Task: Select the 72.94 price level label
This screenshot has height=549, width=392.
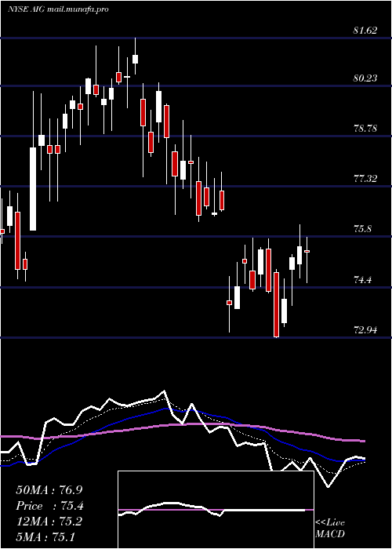Action: tap(365, 330)
